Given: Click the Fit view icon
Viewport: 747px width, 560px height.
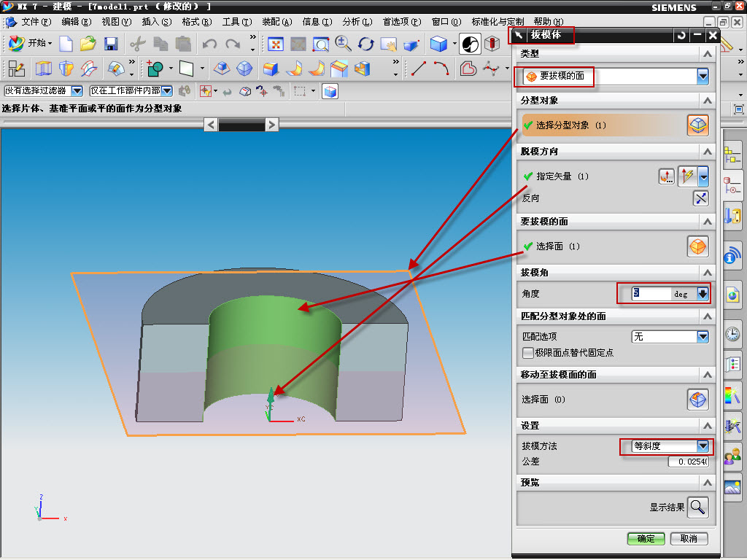Looking at the screenshot, I should [x=276, y=44].
